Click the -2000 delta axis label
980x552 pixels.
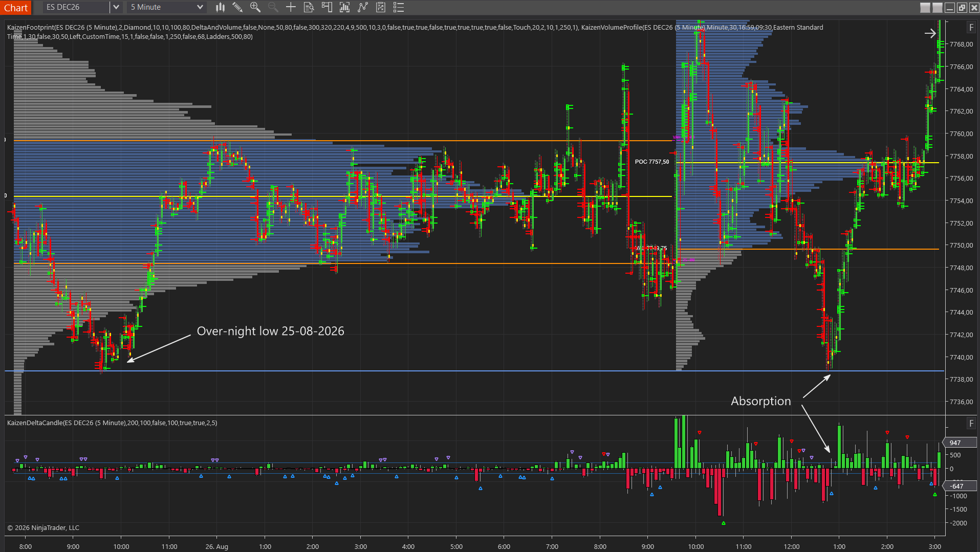coord(959,523)
